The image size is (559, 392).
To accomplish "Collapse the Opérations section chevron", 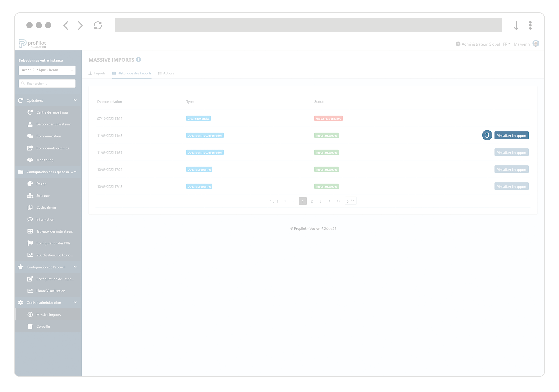I will [x=75, y=100].
